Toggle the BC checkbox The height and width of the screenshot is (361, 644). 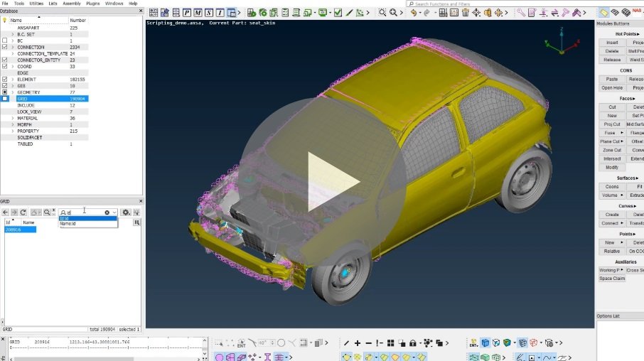(5, 41)
